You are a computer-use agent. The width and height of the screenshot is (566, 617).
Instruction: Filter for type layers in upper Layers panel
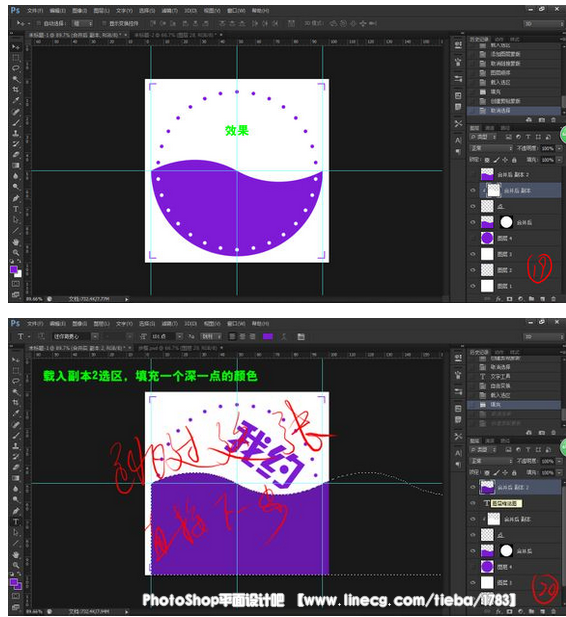528,137
